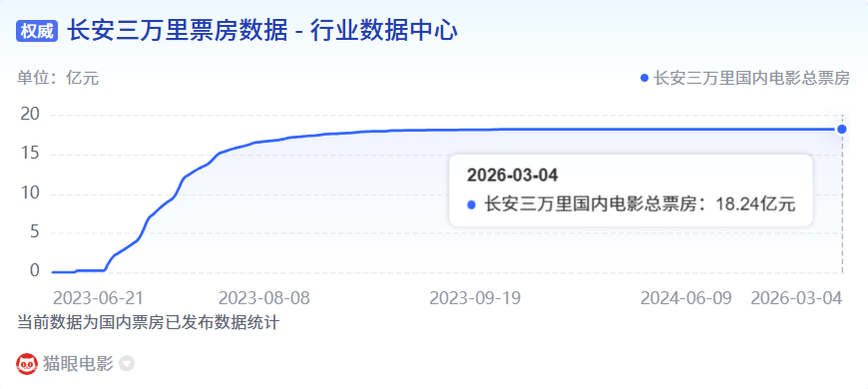
Task: Click the note 当前数据为国内票房已发布数据统计
Action: point(148,322)
